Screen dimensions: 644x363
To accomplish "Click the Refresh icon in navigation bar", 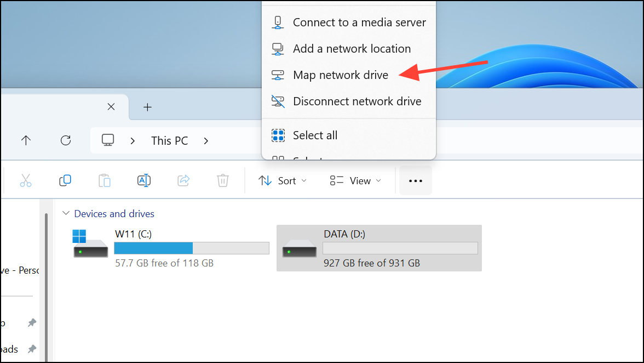I will coord(66,140).
